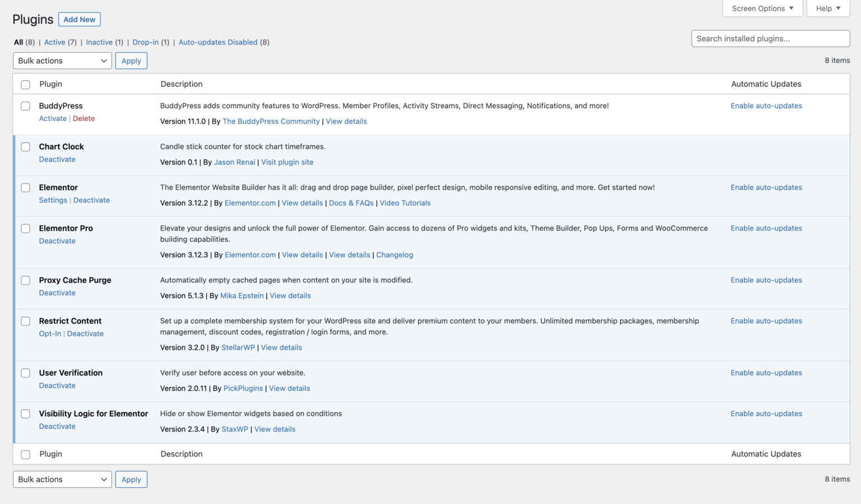Deactivate Restrict Content plugin
This screenshot has width=861, height=504.
(85, 334)
